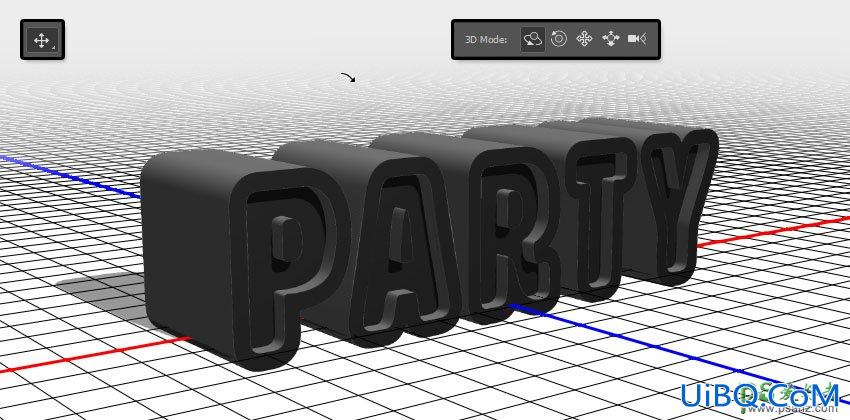Screen dimensions: 850x420
Task: Click the "3D Mode:" label
Action: tap(486, 40)
